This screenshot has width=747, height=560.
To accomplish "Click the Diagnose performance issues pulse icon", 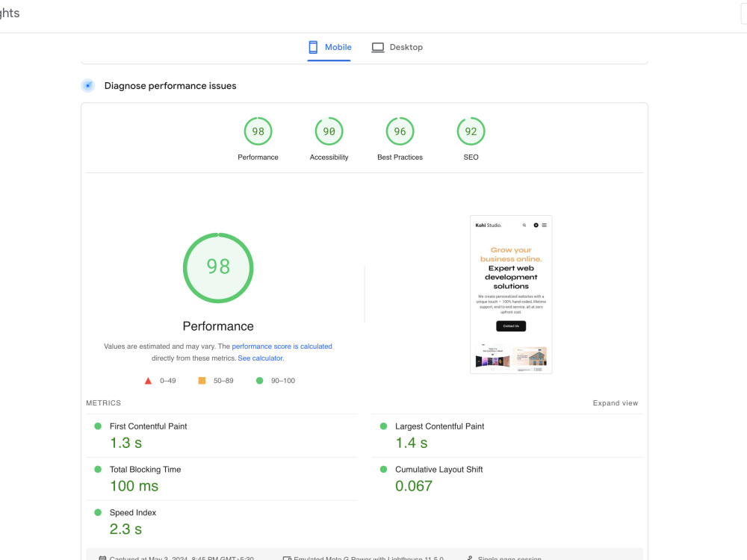I will click(x=88, y=86).
